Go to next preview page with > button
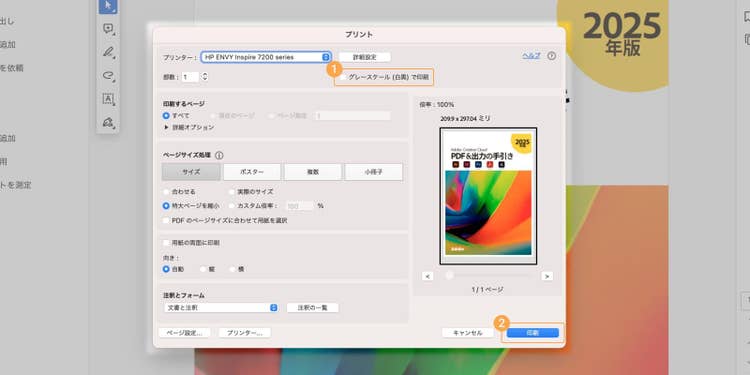 (x=547, y=276)
